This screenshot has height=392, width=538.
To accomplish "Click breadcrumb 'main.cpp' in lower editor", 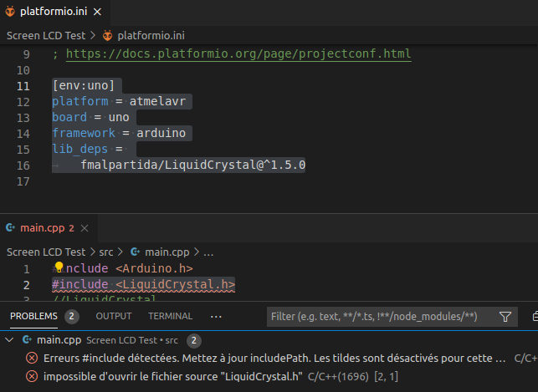I will (167, 252).
